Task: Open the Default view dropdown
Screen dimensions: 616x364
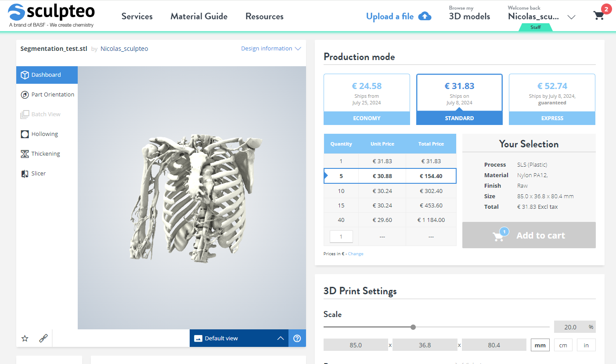Action: (238, 338)
